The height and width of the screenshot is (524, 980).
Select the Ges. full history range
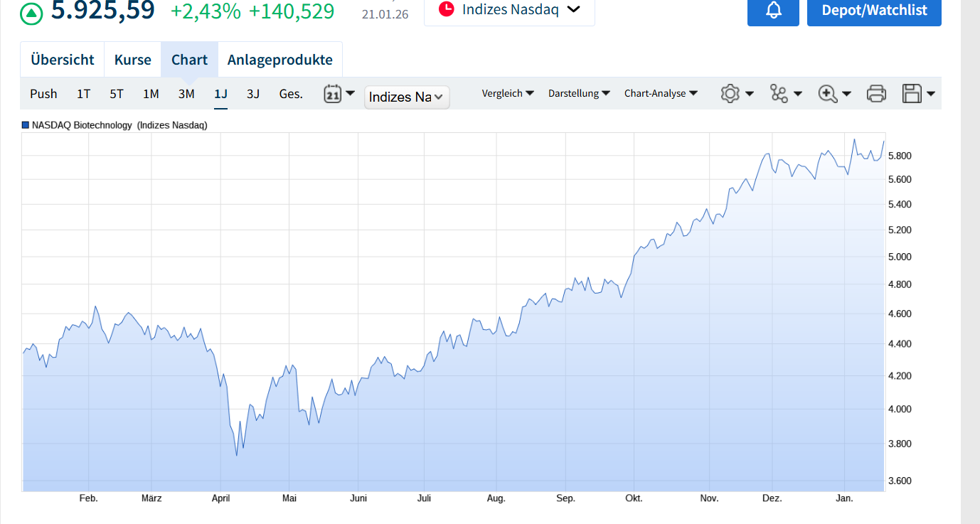pyautogui.click(x=290, y=94)
